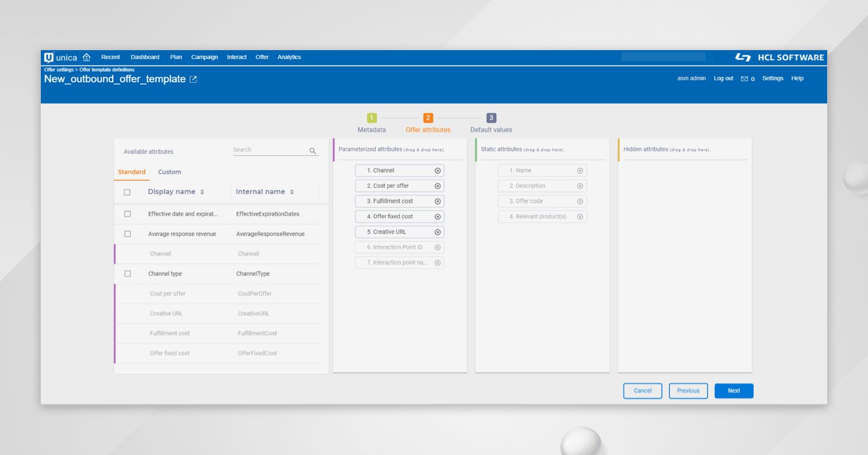
Task: Click the Next button
Action: [734, 391]
